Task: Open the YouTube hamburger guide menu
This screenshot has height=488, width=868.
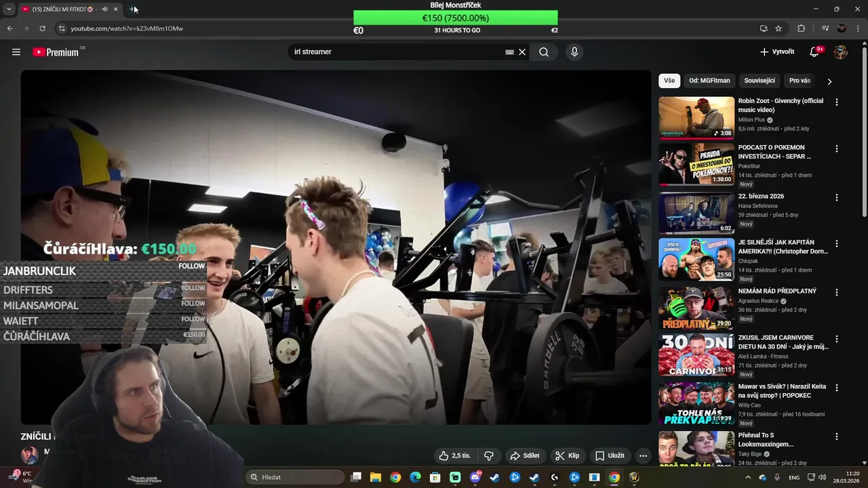Action: tap(16, 52)
